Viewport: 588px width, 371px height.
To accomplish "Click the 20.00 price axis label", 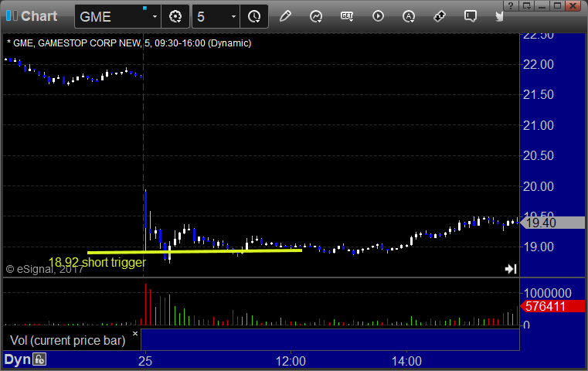I will tap(538, 186).
